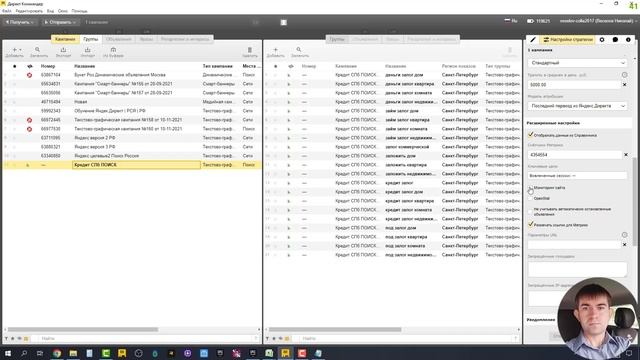Image resolution: width=640 pixels, height=360 pixels.
Task: Open user account dropdown in top bar
Action: pyautogui.click(x=598, y=21)
